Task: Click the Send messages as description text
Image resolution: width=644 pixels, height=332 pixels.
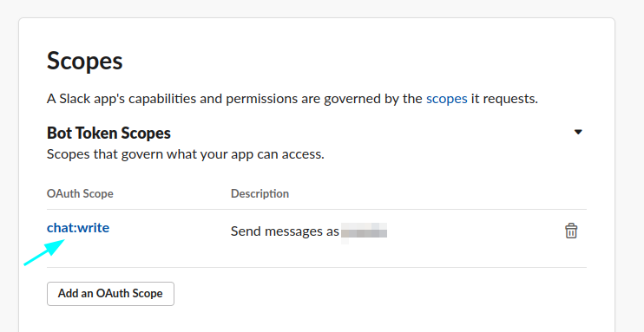Action: coord(285,231)
